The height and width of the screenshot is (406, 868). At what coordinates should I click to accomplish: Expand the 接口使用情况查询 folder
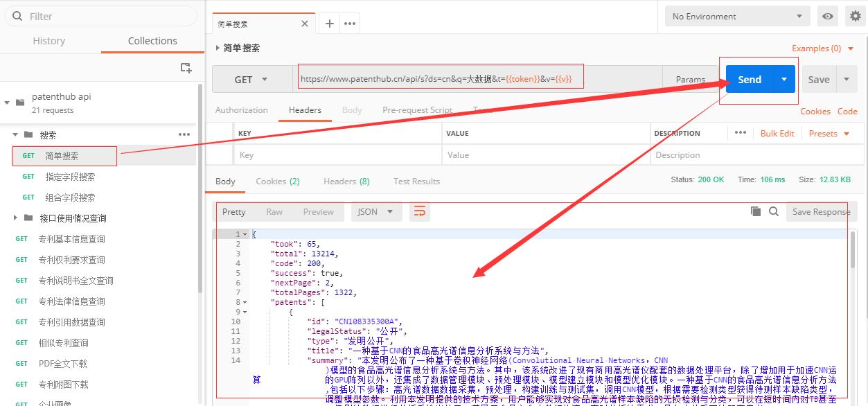pos(15,218)
